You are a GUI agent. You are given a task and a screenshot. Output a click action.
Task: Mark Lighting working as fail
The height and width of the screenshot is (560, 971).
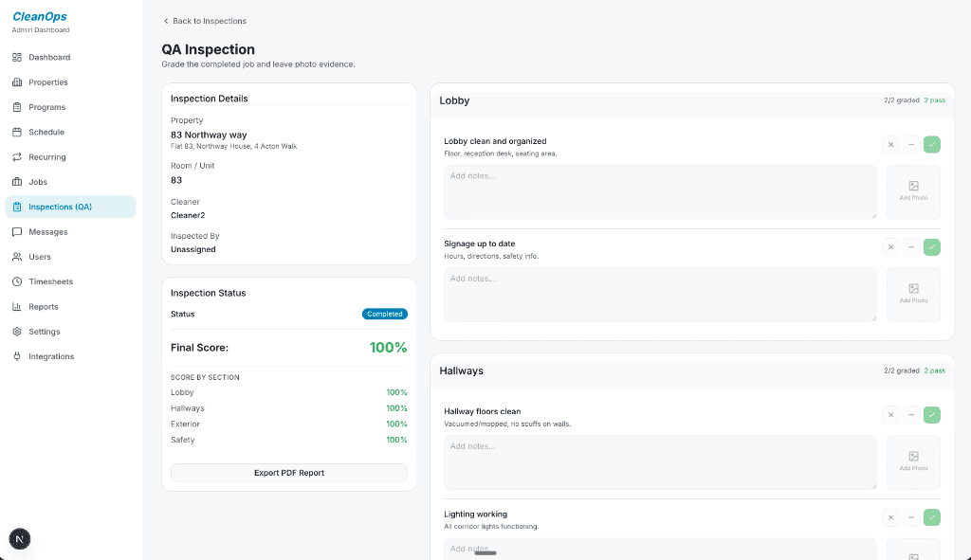(x=890, y=517)
